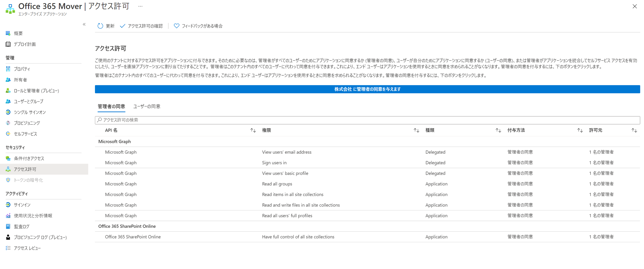The width and height of the screenshot is (644, 269).
Task: Click Have full control of all site collections
Action: [x=298, y=237]
